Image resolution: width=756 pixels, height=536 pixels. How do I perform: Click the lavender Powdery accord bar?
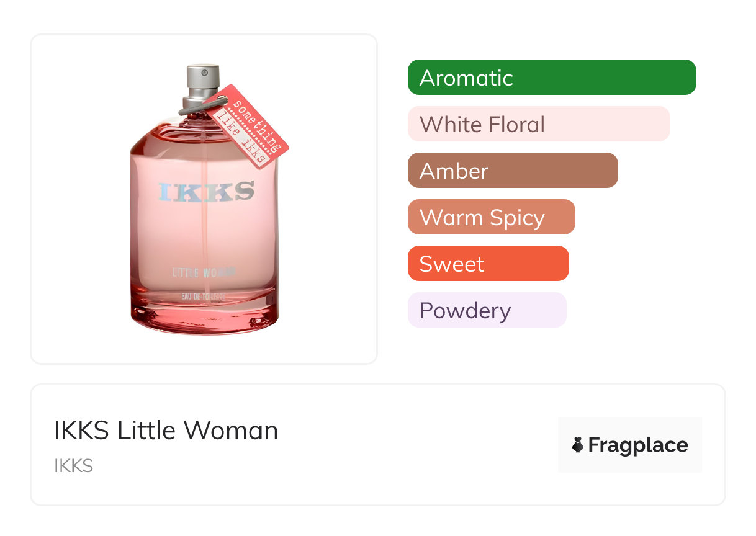(487, 310)
